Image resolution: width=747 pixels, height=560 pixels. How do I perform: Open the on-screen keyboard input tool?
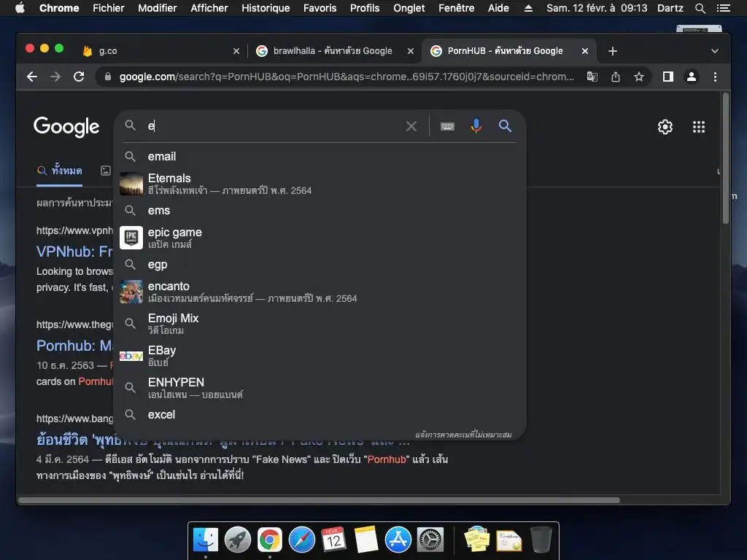(x=447, y=126)
